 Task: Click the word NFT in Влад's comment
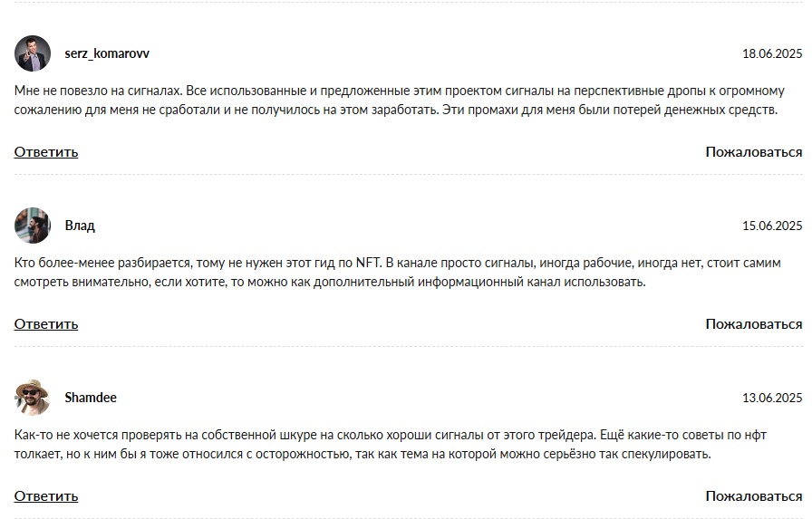point(369,263)
